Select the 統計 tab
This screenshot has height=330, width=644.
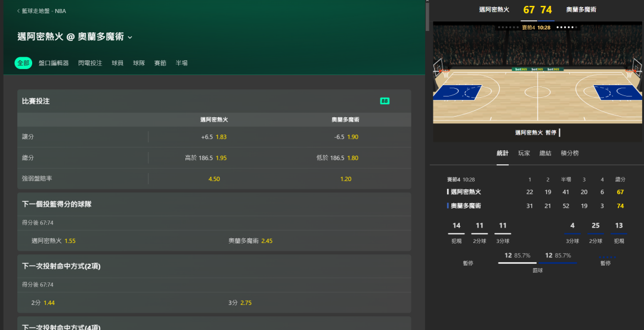(502, 153)
